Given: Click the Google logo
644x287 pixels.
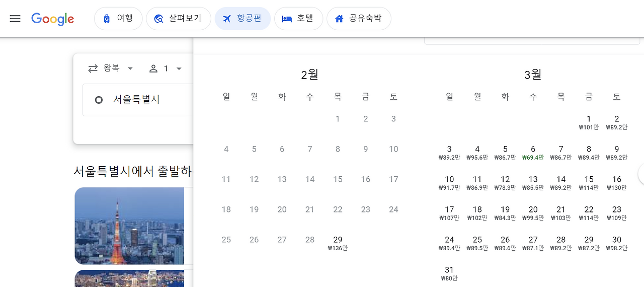Looking at the screenshot, I should (53, 19).
